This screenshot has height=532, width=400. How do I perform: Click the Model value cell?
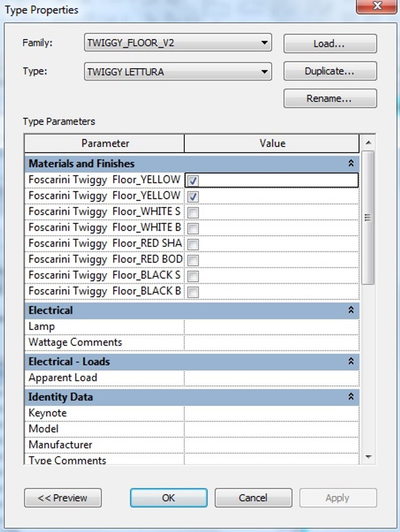tap(272, 429)
